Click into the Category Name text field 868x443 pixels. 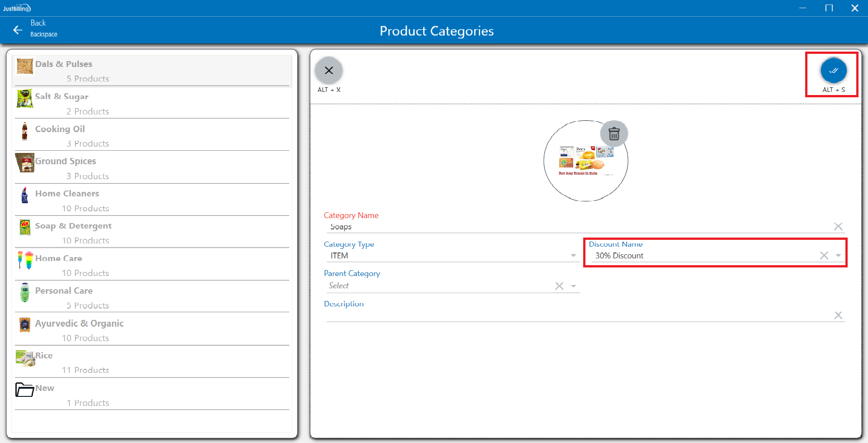point(579,227)
